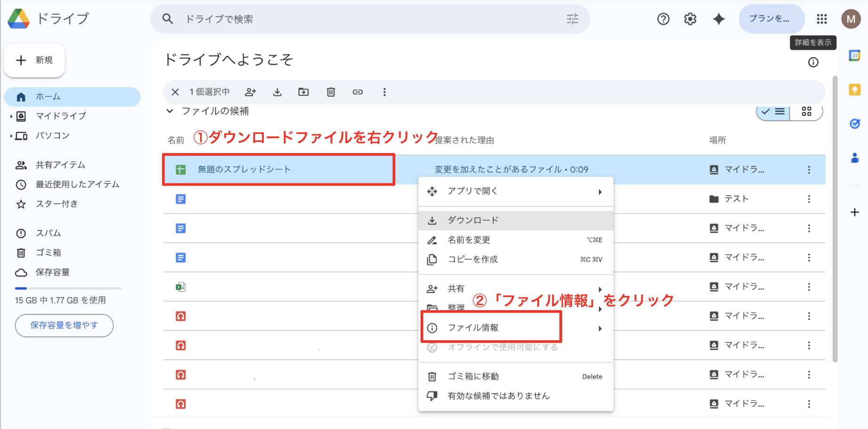The height and width of the screenshot is (429, 868).
Task: Click search magnifier icon
Action: tap(168, 19)
